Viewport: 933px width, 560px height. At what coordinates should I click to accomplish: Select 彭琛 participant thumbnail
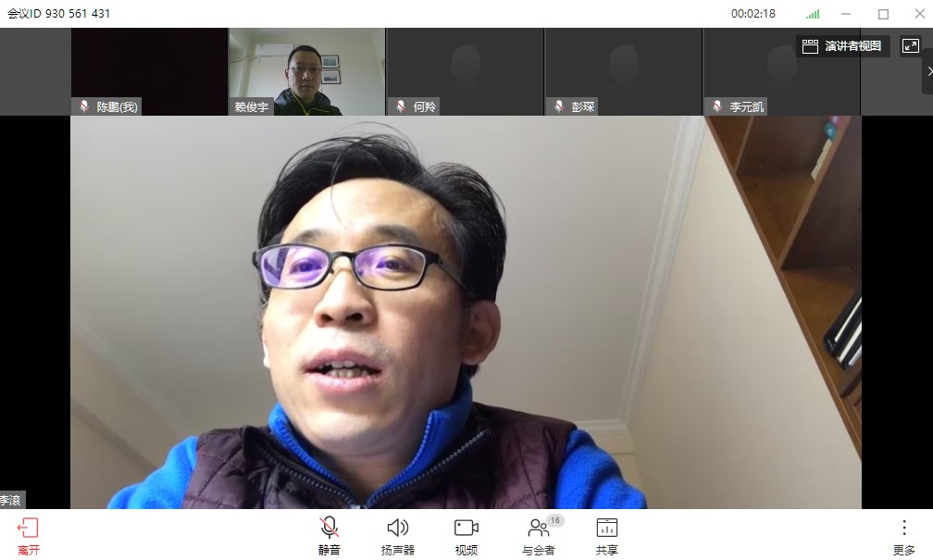pos(624,71)
